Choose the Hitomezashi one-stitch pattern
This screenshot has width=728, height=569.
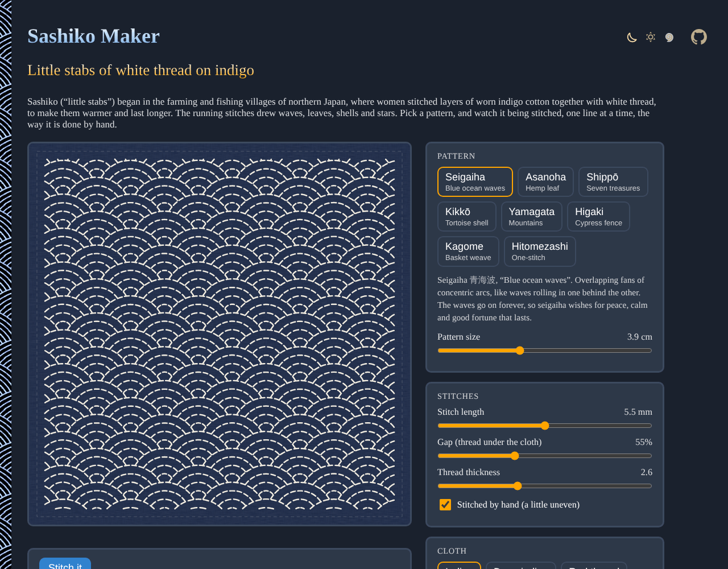pyautogui.click(x=540, y=251)
